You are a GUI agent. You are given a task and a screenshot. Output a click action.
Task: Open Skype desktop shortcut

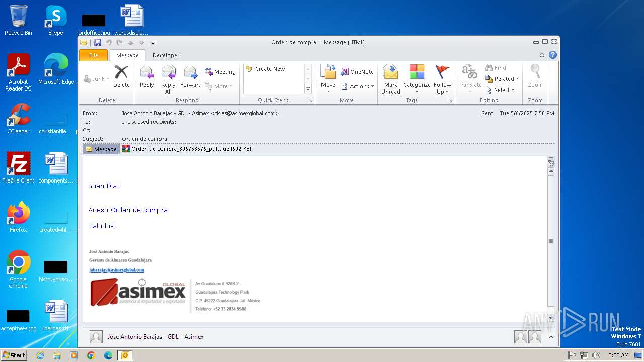coord(55,20)
